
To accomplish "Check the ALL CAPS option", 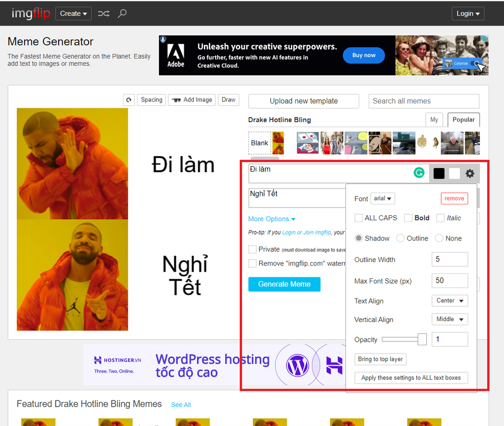I will [x=358, y=218].
